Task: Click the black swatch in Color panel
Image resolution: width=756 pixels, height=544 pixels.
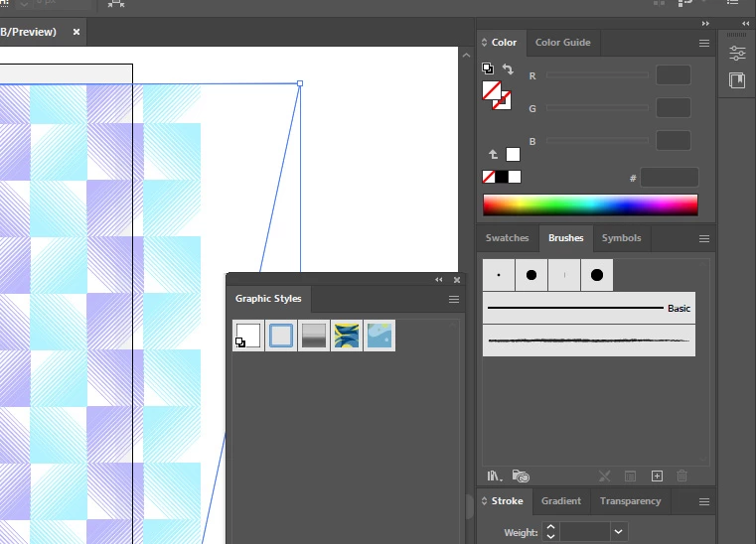Action: coord(502,177)
